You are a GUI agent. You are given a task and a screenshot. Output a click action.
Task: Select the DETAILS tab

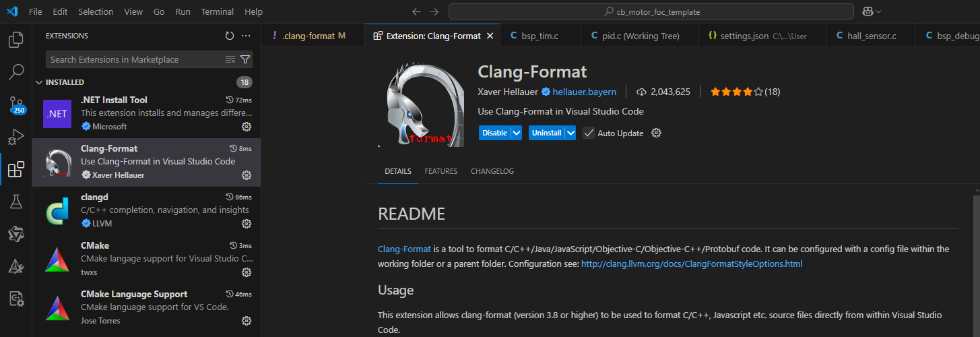coord(398,171)
